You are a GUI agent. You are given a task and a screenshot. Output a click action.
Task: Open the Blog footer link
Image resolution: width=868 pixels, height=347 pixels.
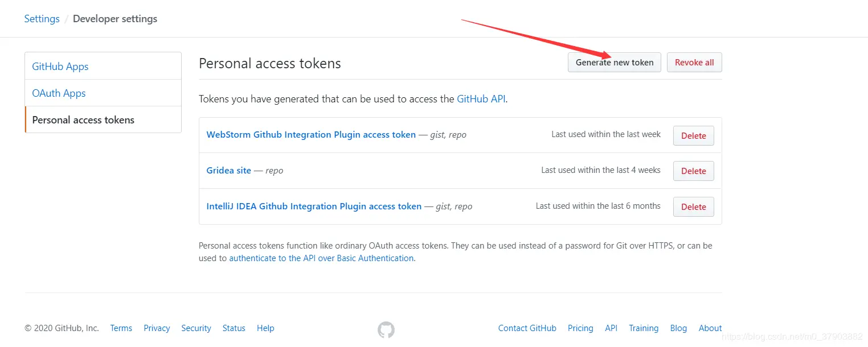tap(678, 328)
